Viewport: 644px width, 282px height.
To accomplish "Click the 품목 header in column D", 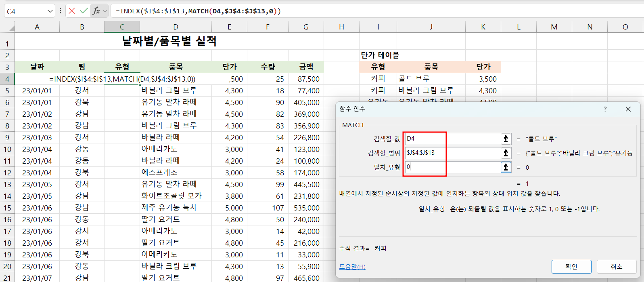I will pyautogui.click(x=176, y=67).
